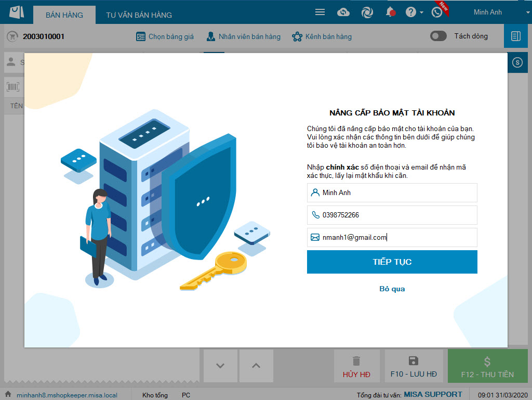Click F10 - LƯU HĐ save button
The height and width of the screenshot is (400, 532).
pyautogui.click(x=414, y=366)
